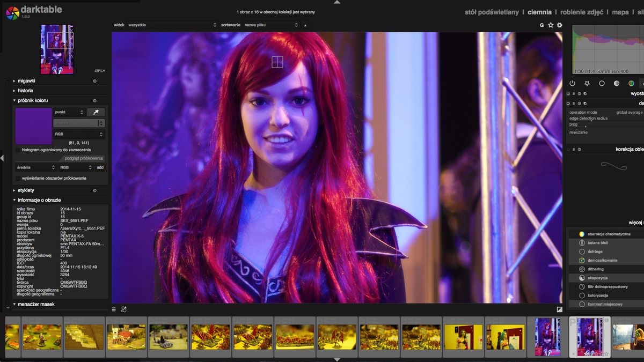This screenshot has width=644, height=362.
Task: Enable histogram ograniczony do zaznaczenia checkbox
Action: tap(18, 150)
